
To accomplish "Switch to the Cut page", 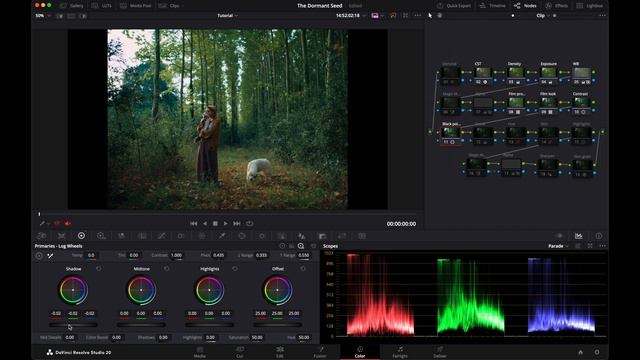I will (240, 352).
